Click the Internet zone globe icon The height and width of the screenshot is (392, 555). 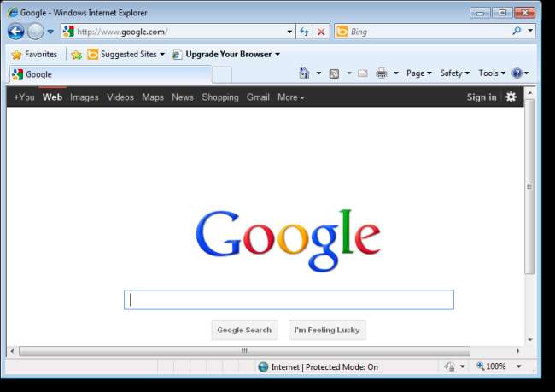263,367
